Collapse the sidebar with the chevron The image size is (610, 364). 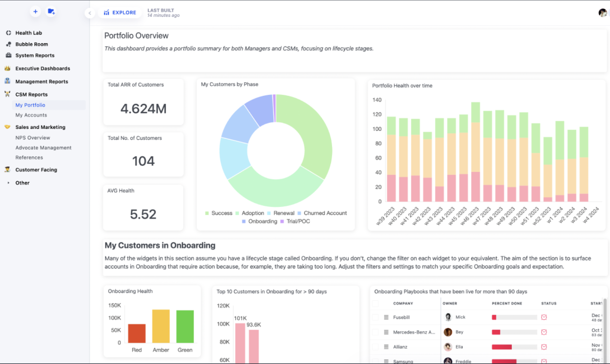[90, 13]
